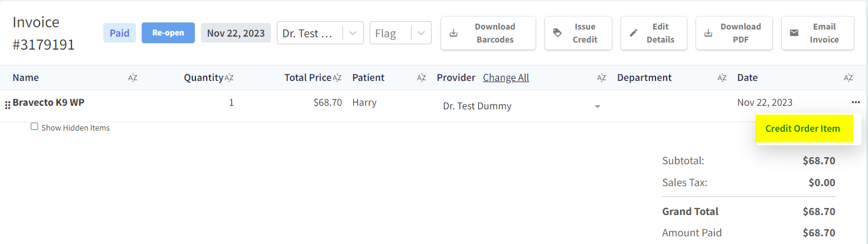Sort Provider column using AZ icon

pyautogui.click(x=602, y=78)
